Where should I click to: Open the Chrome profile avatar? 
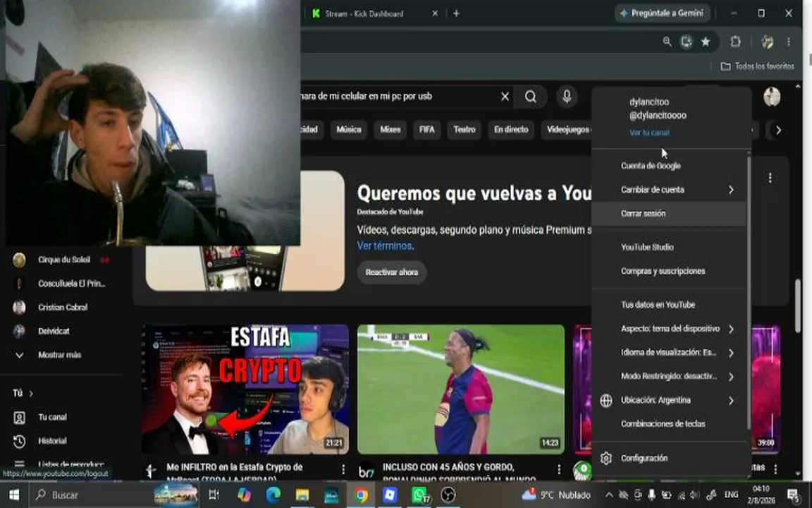(767, 42)
